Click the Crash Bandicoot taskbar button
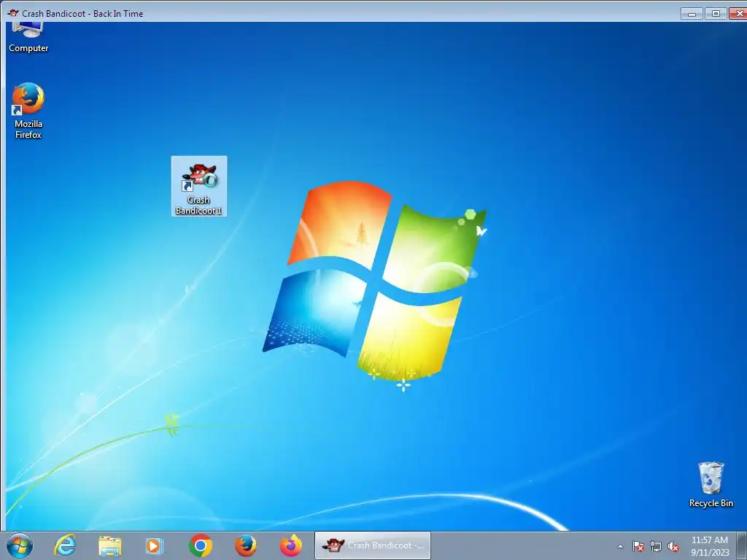 coord(373,545)
